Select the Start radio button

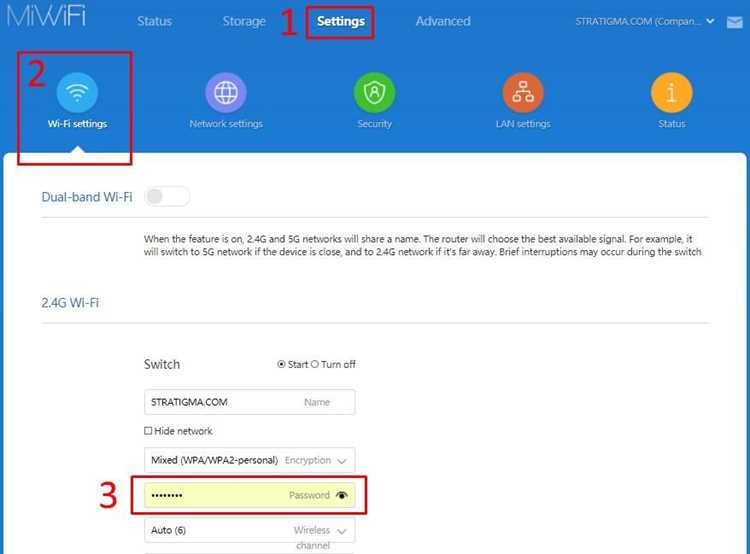pyautogui.click(x=281, y=364)
